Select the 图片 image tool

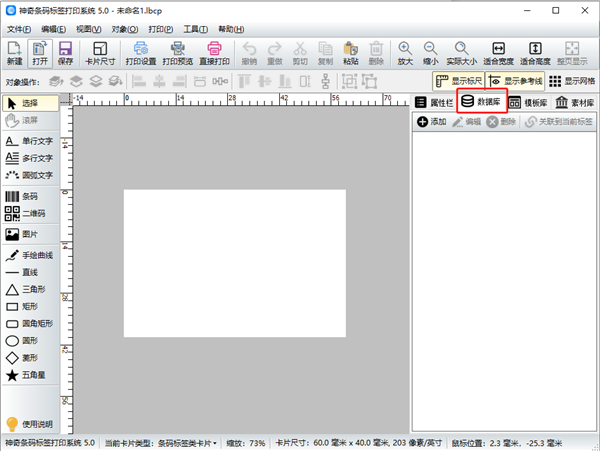coord(21,234)
